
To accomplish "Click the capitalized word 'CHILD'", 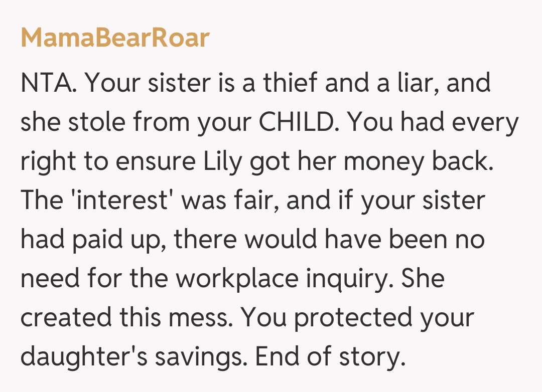I will click(x=294, y=121).
